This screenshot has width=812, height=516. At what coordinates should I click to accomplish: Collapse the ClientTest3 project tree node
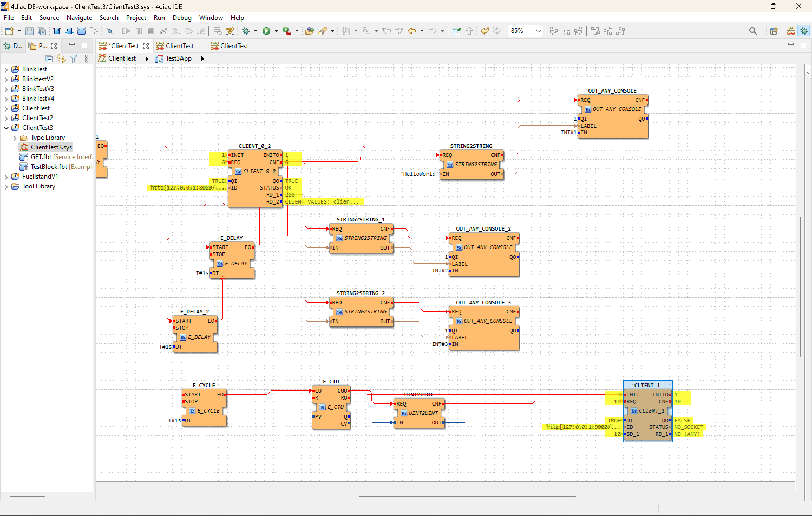6,128
